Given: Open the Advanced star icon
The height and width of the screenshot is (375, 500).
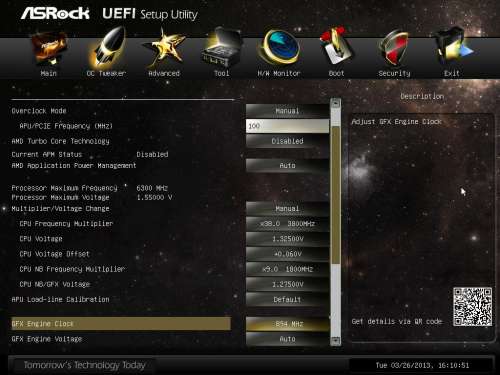Looking at the screenshot, I should pos(164,48).
